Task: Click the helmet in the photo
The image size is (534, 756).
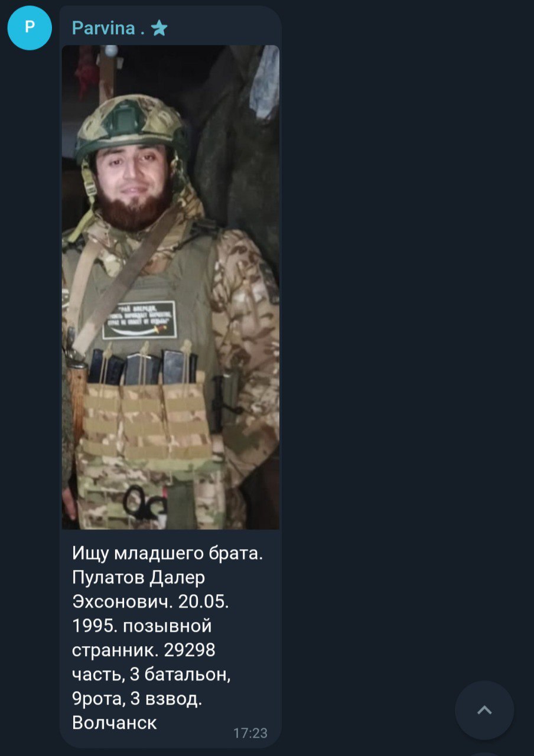Action: click(131, 125)
